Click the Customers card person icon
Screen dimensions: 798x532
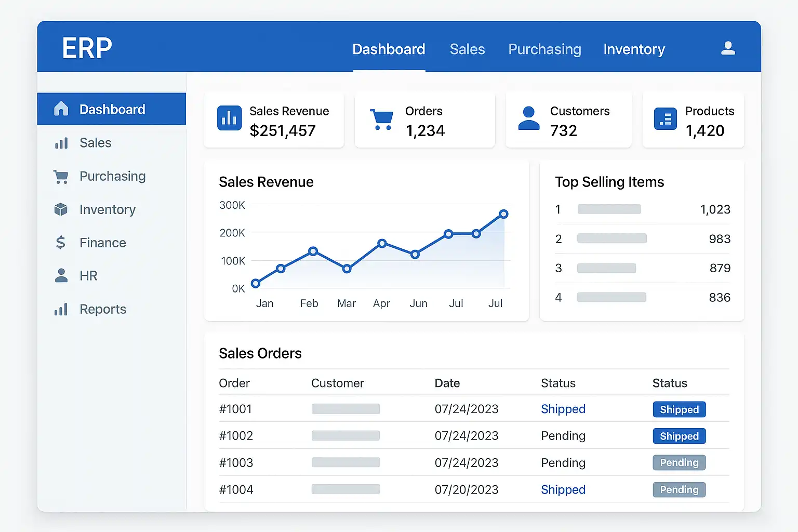tap(529, 118)
